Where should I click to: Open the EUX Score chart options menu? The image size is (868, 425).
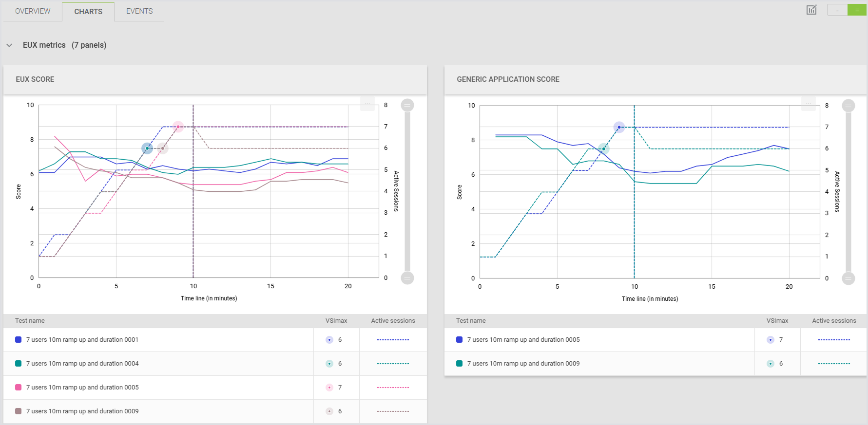367,103
